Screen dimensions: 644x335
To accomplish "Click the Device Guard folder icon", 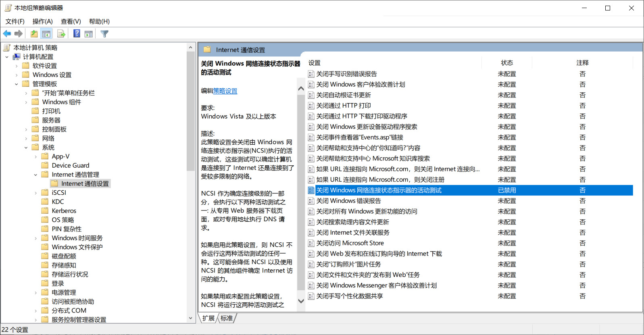I will [45, 165].
